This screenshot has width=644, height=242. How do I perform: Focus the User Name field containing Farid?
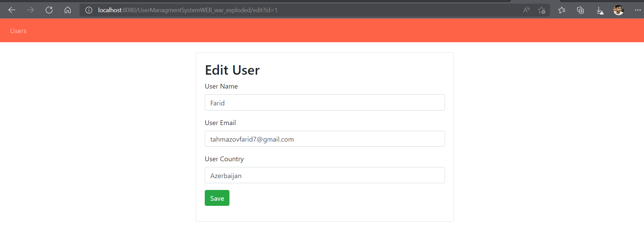325,102
